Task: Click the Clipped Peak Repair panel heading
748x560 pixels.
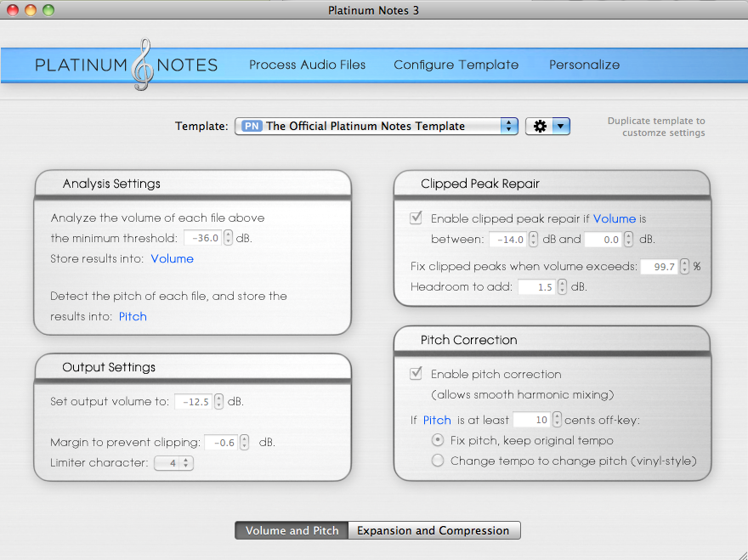Action: click(x=480, y=184)
